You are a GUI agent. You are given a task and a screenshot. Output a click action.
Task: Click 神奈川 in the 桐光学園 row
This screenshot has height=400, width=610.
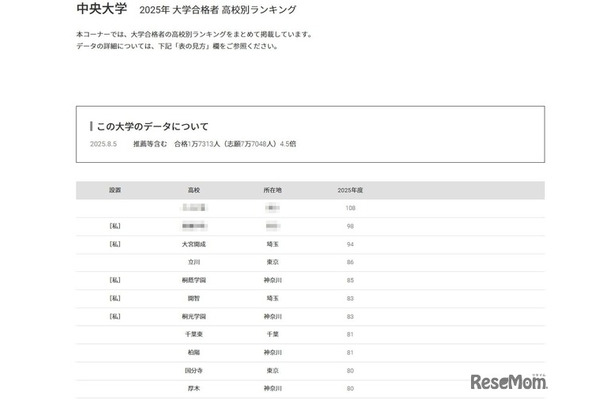(x=272, y=316)
